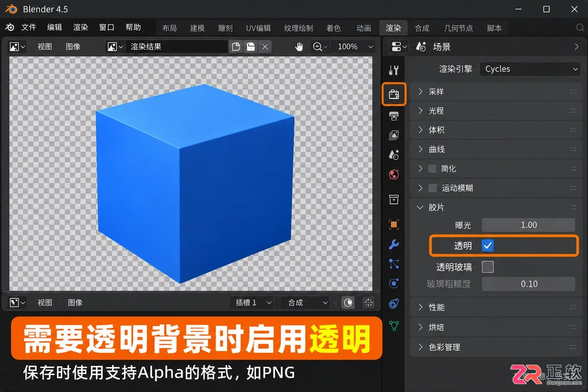Open the Modifiers wrench icon
588x392 pixels.
[394, 244]
